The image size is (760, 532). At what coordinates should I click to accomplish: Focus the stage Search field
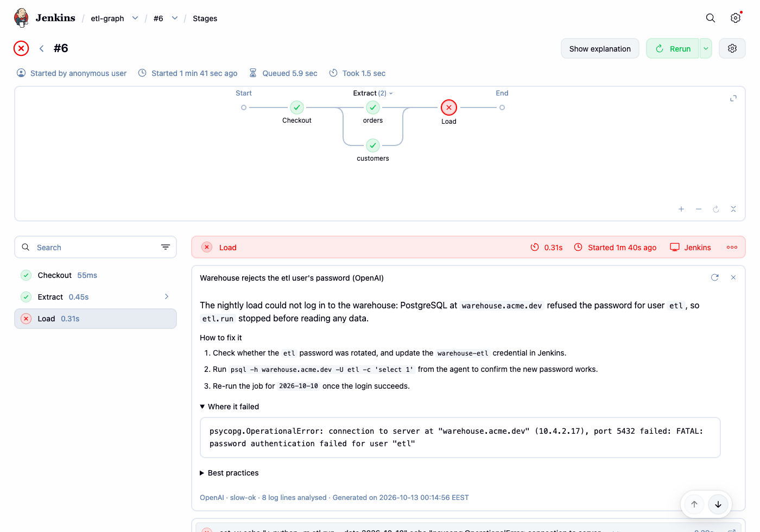coord(96,247)
